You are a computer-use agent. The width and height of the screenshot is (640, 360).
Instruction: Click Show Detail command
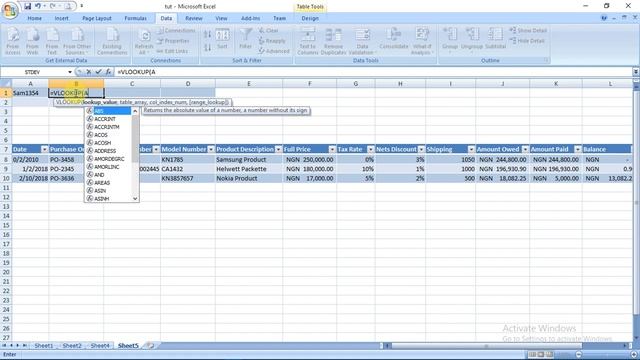[528, 31]
